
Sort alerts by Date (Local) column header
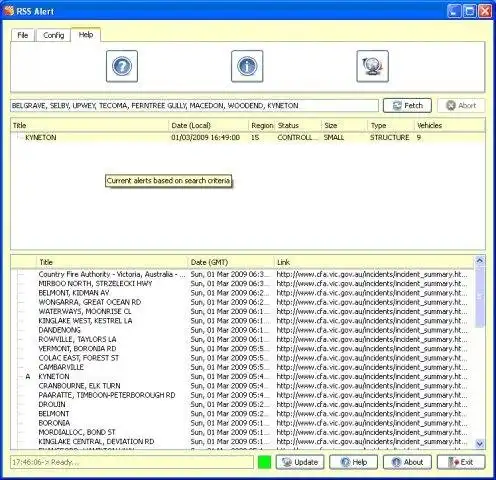point(209,126)
